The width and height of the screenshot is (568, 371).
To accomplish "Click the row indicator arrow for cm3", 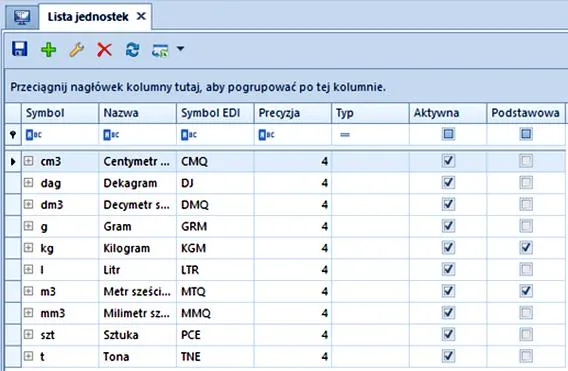I will click(x=13, y=162).
